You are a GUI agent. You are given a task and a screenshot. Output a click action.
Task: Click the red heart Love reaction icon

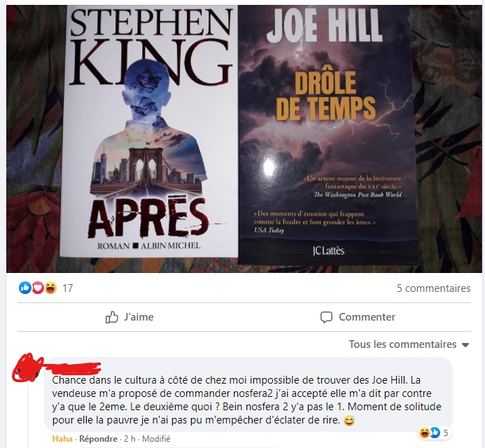click(38, 288)
